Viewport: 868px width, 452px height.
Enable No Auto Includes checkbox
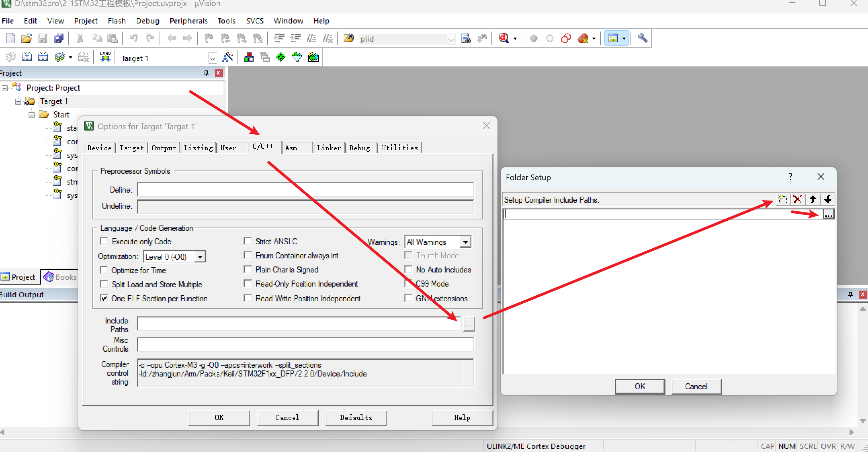pyautogui.click(x=408, y=269)
